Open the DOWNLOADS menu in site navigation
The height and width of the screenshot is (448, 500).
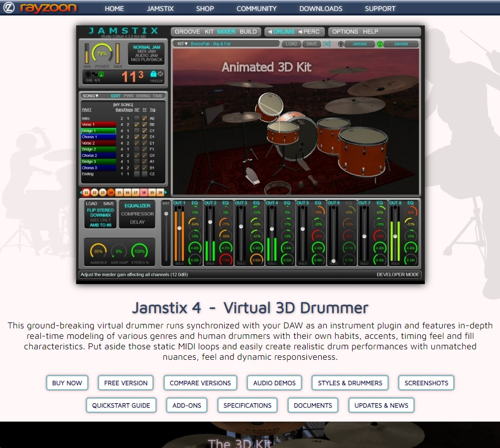320,8
